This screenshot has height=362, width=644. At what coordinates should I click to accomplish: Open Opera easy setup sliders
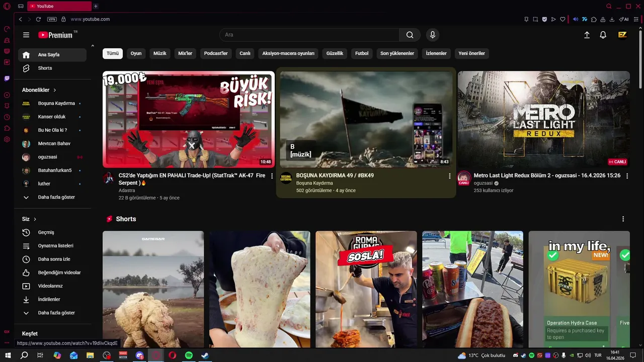click(x=637, y=19)
